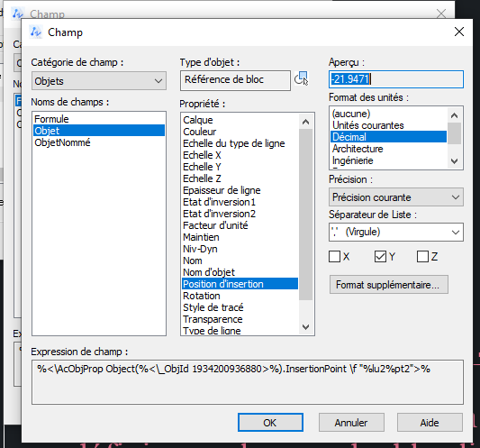The height and width of the screenshot is (448, 480).
Task: Click the AutoCAD logo in Champ title bar
Action: click(x=36, y=32)
